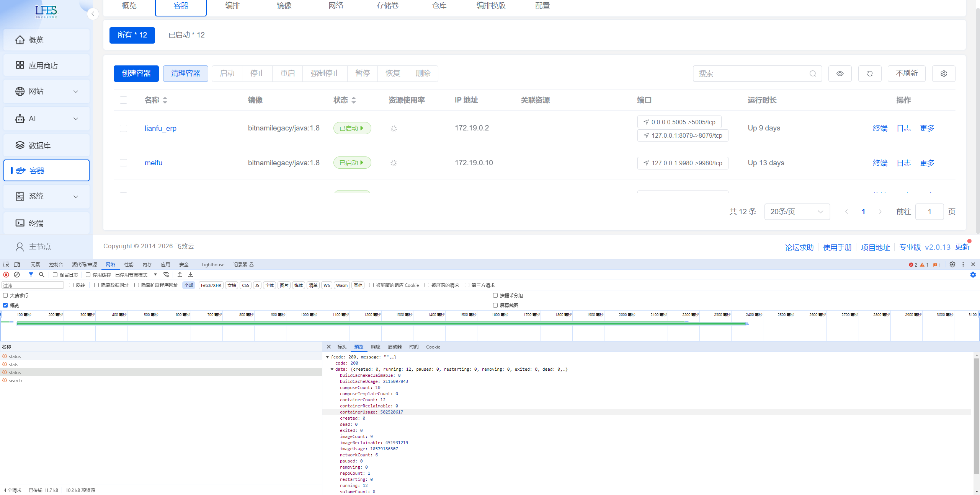The width and height of the screenshot is (980, 495).
Task: Open table column settings gear icon
Action: point(944,73)
